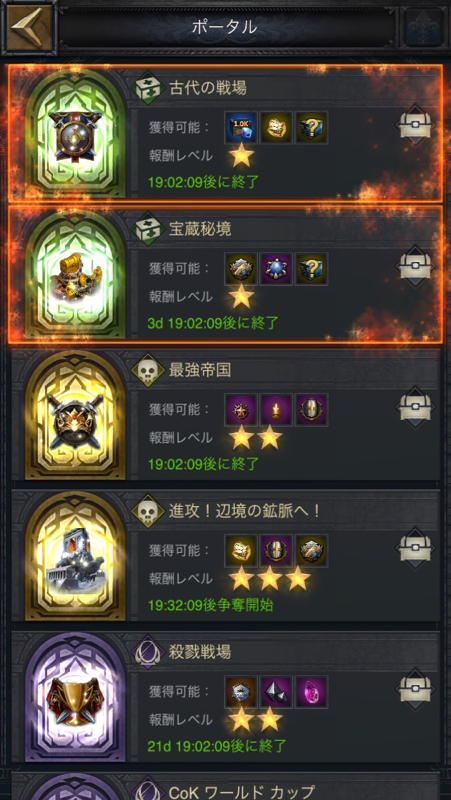Select the 1.0K gold reward icon in 古代の戦場

pos(241,128)
